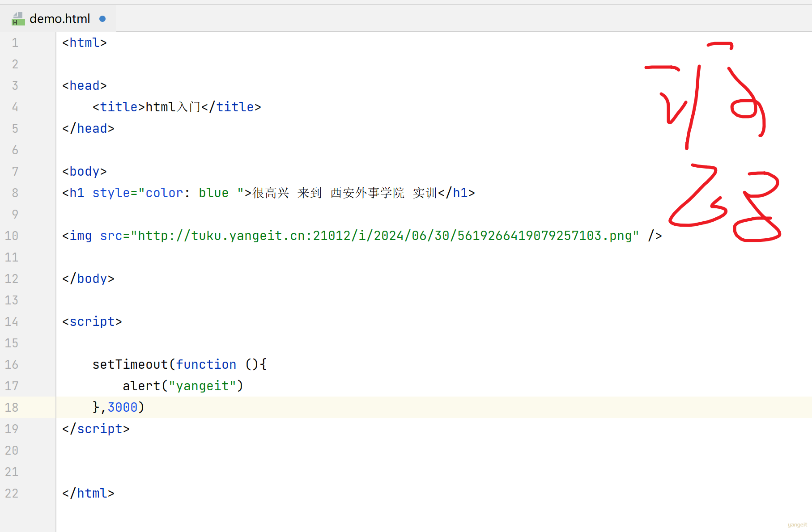Viewport: 812px width, 532px height.
Task: Click the style="color: blue" attribute text
Action: point(168,193)
